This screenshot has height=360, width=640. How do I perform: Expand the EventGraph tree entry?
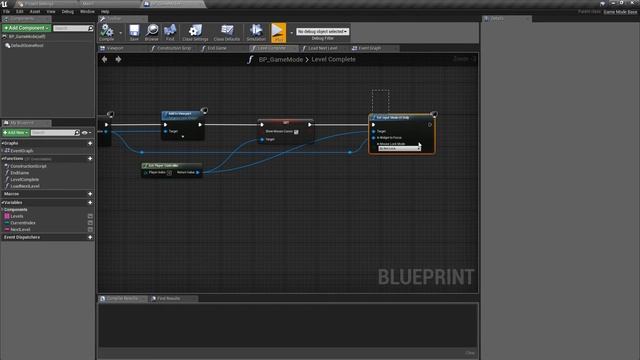point(2,151)
